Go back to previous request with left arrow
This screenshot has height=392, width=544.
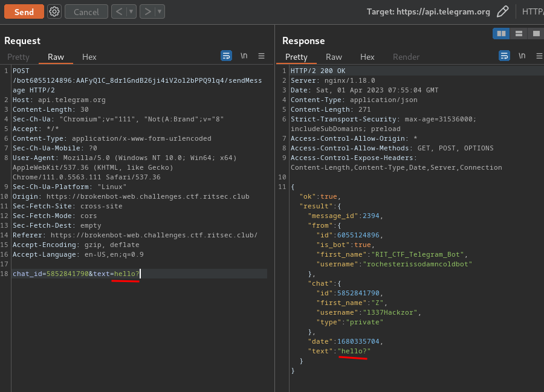click(119, 12)
